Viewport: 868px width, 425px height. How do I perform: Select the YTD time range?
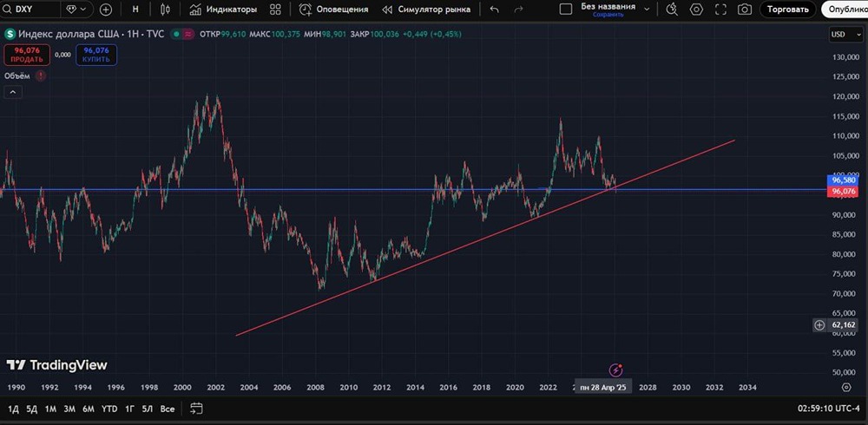point(109,409)
